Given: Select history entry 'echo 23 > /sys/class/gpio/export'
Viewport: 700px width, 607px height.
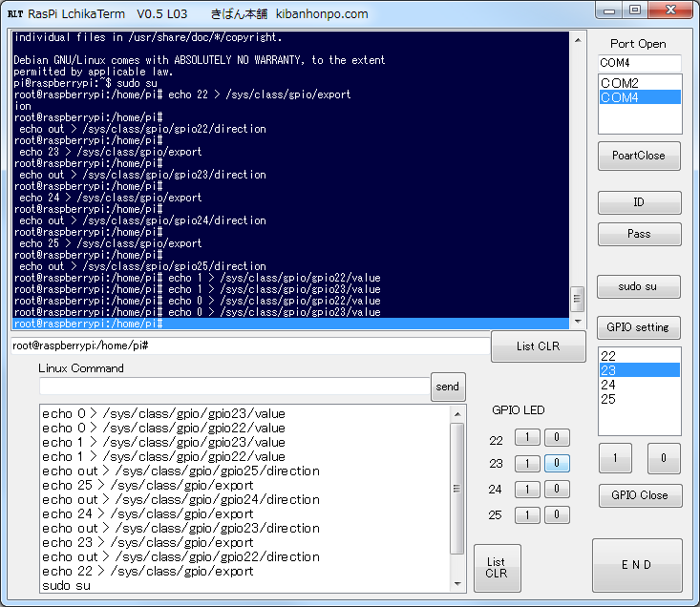Looking at the screenshot, I should [245, 543].
